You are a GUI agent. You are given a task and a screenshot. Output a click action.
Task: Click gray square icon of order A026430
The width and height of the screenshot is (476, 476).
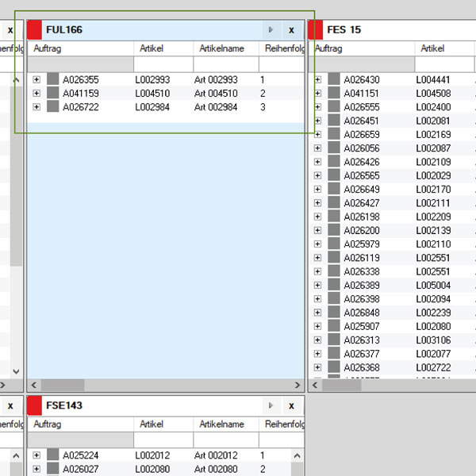(334, 79)
